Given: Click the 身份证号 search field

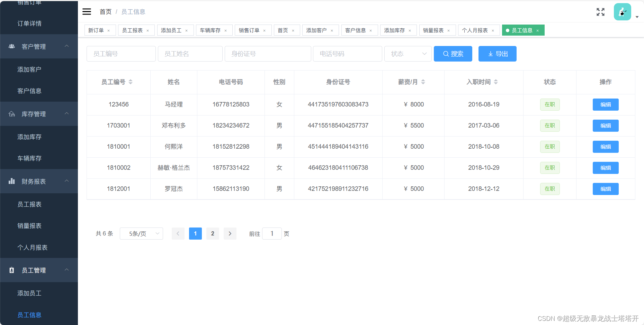Looking at the screenshot, I should click(268, 54).
